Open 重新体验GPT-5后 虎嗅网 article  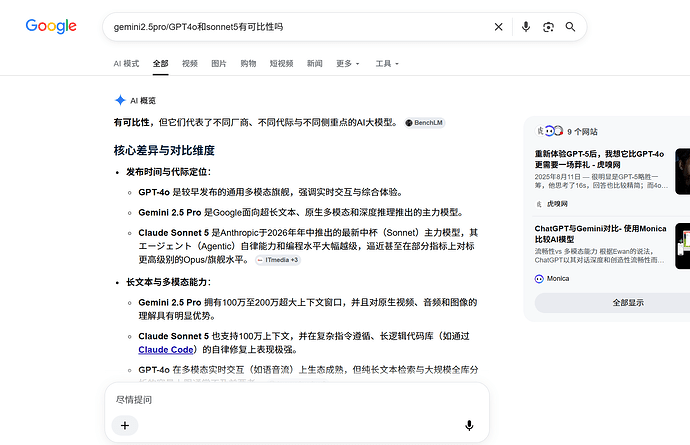pos(599,159)
